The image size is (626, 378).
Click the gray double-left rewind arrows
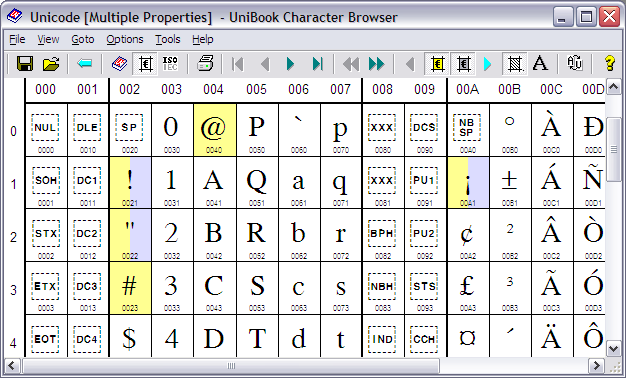(351, 64)
